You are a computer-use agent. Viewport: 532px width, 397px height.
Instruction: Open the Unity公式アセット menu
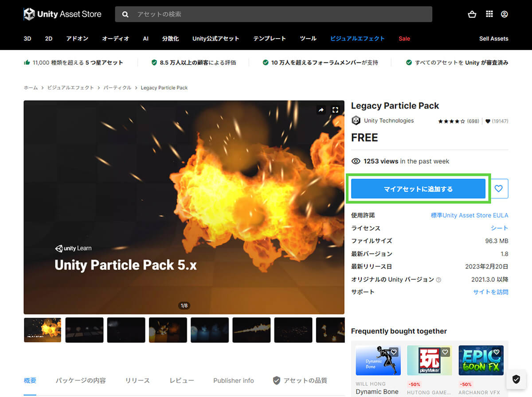216,39
